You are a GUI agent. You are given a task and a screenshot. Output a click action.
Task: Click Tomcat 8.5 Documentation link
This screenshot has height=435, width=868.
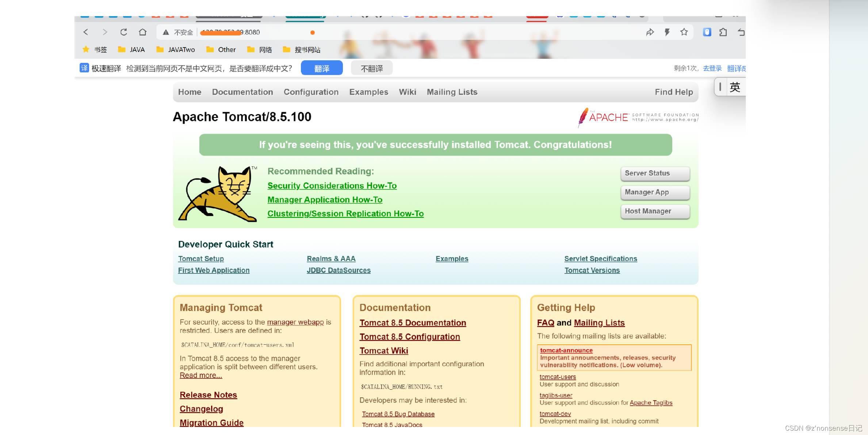coord(412,322)
